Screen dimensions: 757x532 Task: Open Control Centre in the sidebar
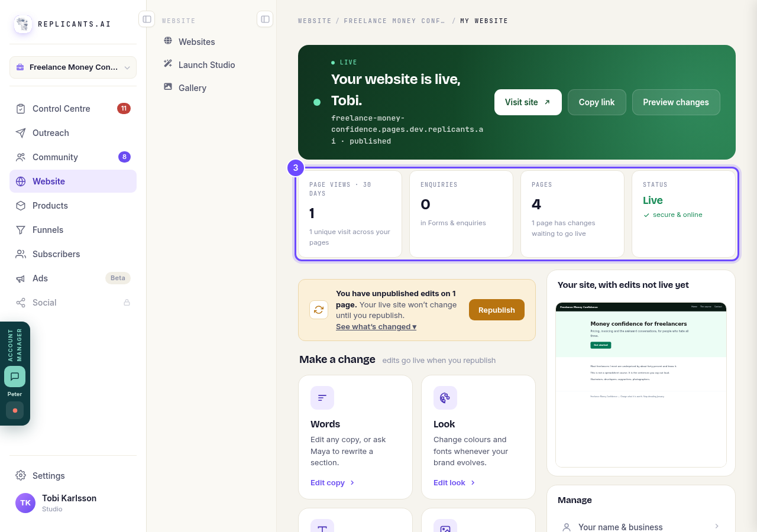pyautogui.click(x=73, y=109)
